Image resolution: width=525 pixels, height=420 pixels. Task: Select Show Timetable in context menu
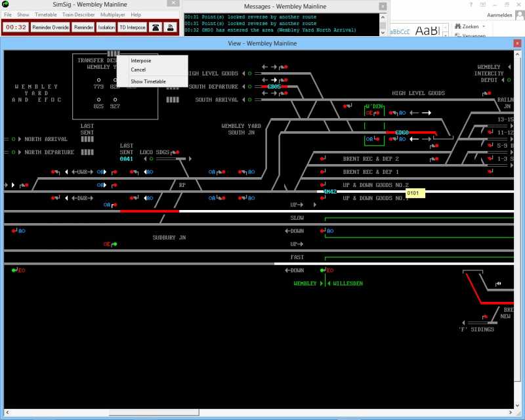[x=152, y=81]
